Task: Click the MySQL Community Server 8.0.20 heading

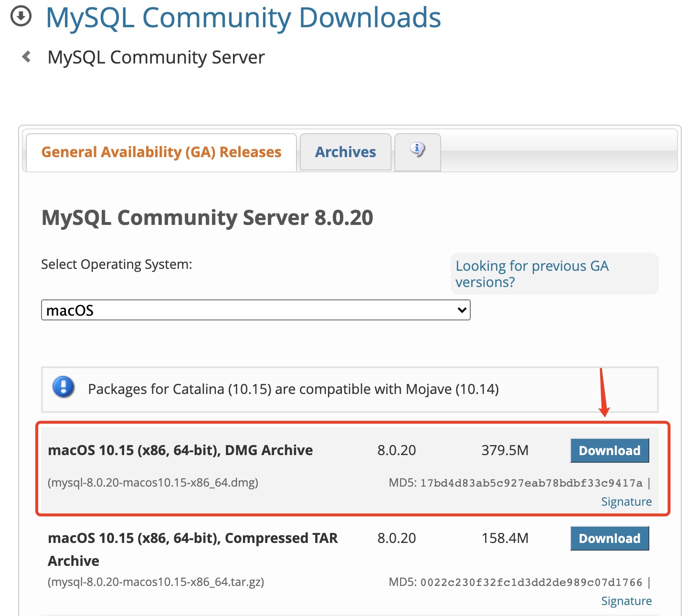Action: [x=207, y=218]
